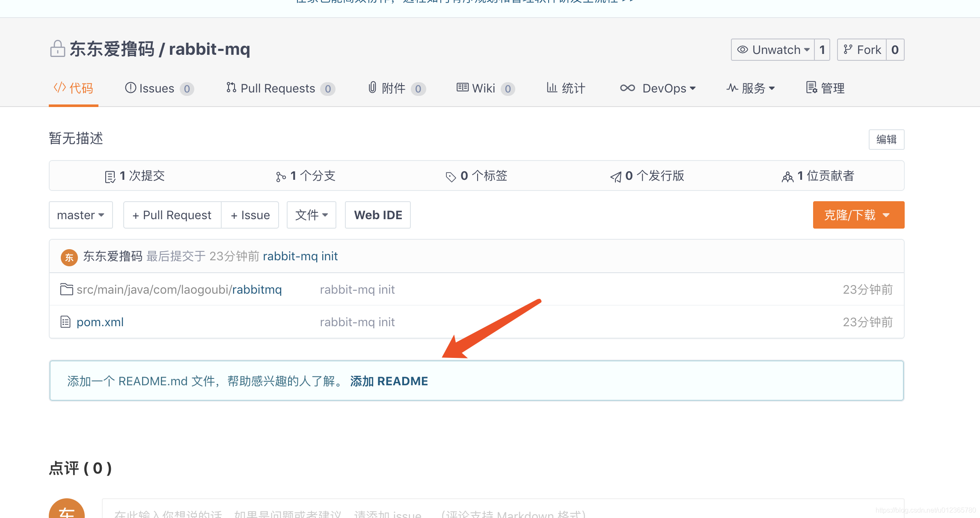This screenshot has width=980, height=518.
Task: Open the 克隆/下载 clone download dropdown
Action: click(858, 215)
